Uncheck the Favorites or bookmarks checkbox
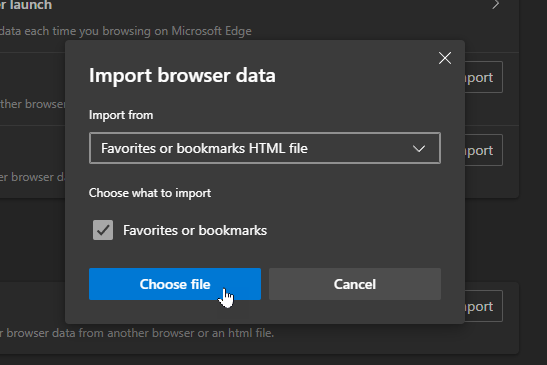Screen dimensions: 547x365 tap(103, 230)
